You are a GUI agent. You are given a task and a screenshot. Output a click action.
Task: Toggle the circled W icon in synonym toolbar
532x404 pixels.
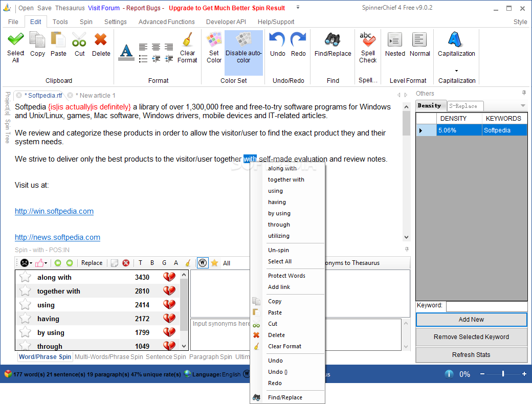coord(203,263)
